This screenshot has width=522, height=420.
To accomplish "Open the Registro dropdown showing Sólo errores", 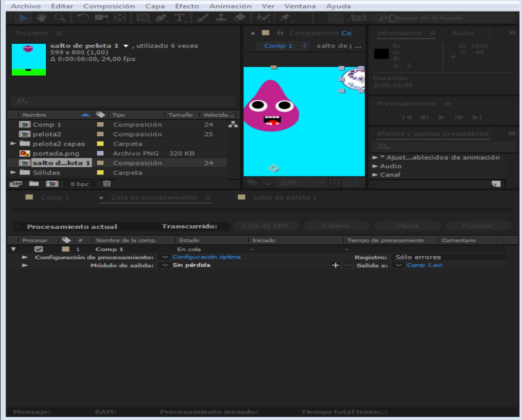I will tap(448, 257).
